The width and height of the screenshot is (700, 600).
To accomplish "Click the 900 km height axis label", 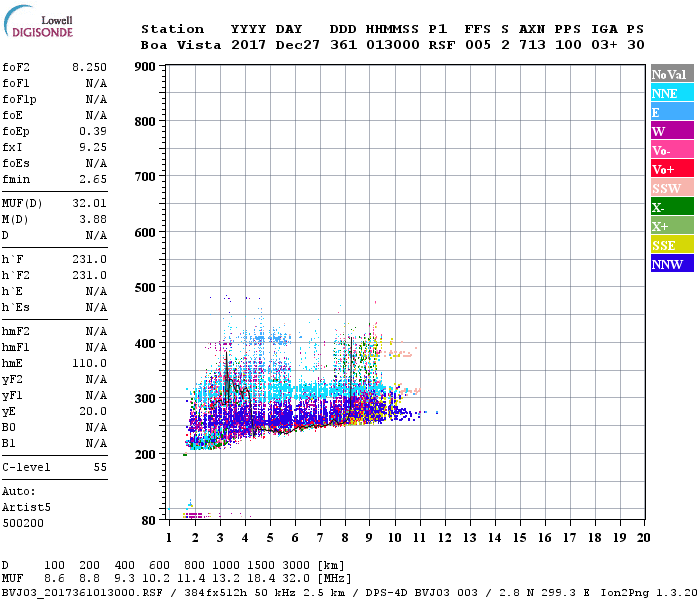I will (145, 67).
